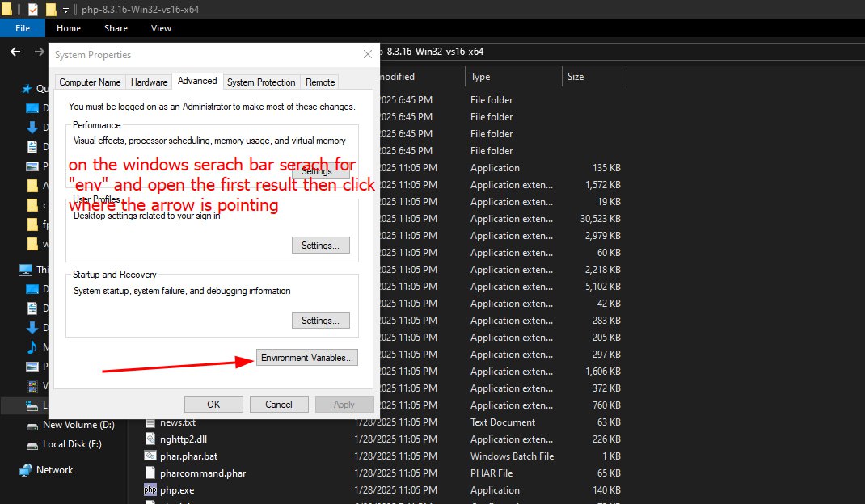The image size is (865, 504).
Task: Click new folder quick access toolbar icon
Action: click(51, 9)
